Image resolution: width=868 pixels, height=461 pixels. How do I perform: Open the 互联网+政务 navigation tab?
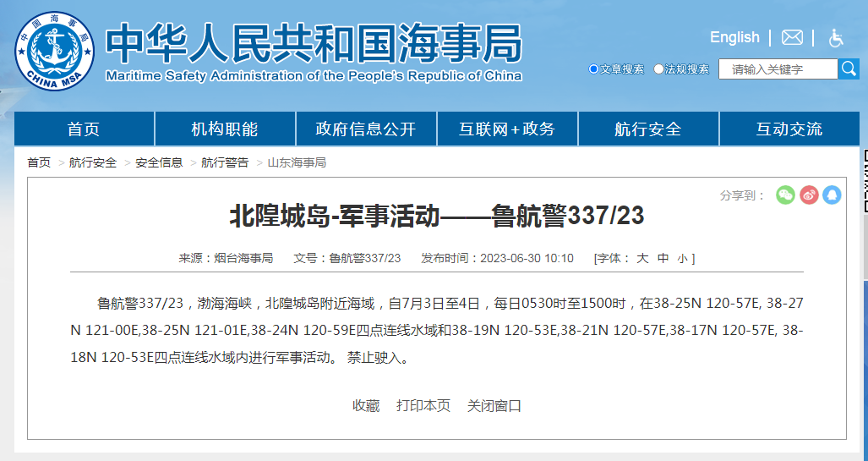(507, 129)
